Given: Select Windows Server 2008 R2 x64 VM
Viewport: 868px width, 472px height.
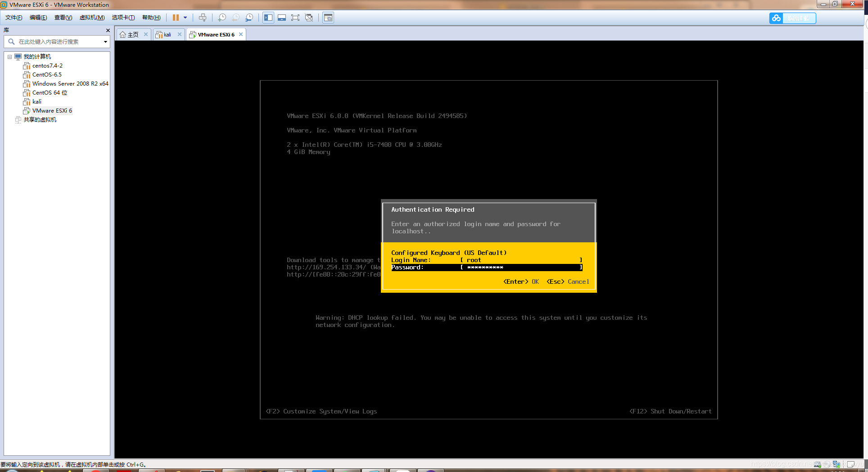Looking at the screenshot, I should 70,84.
